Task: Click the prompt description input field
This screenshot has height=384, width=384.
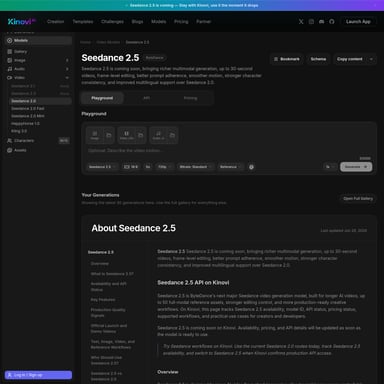Action: [229, 151]
